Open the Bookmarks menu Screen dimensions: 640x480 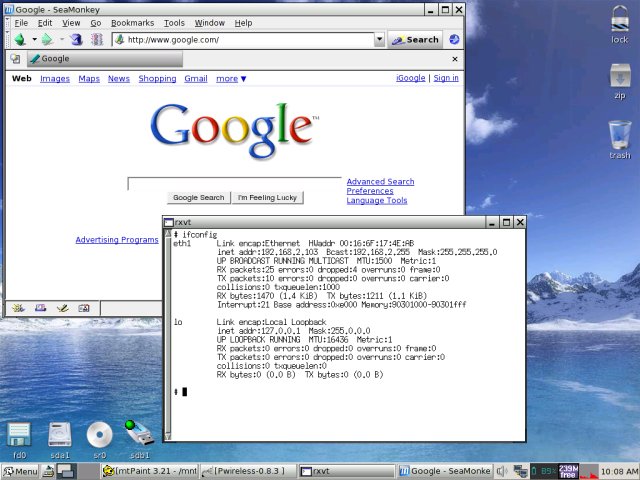(x=133, y=23)
